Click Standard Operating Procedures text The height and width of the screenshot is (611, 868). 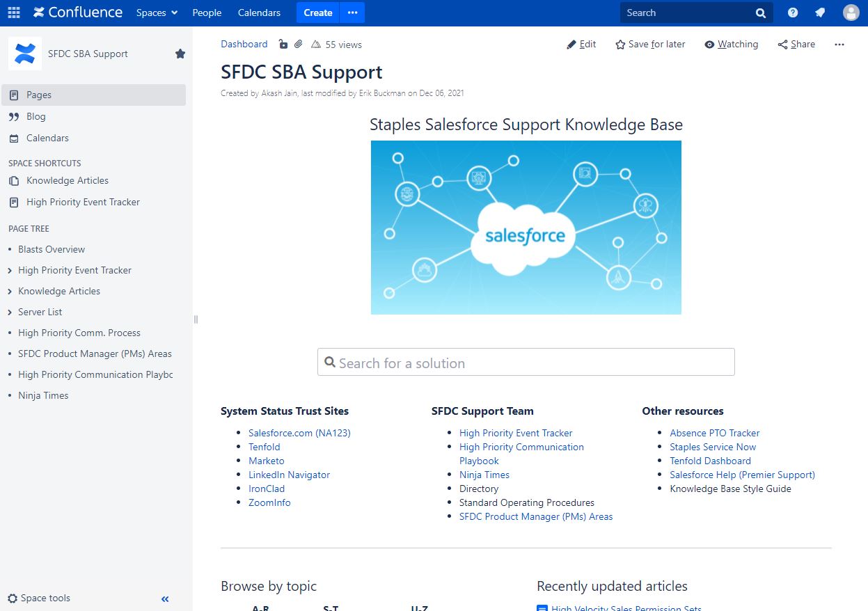(527, 502)
